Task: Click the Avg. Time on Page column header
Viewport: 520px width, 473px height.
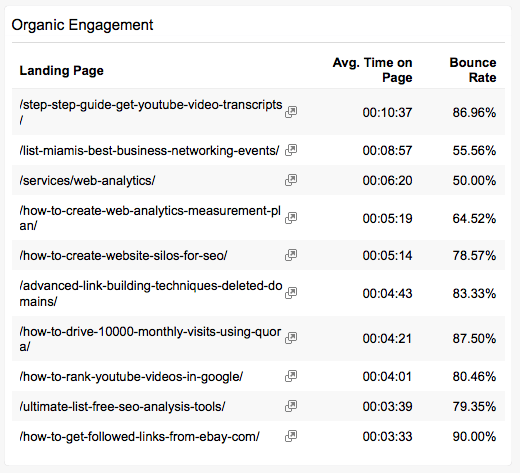Action: coord(372,70)
